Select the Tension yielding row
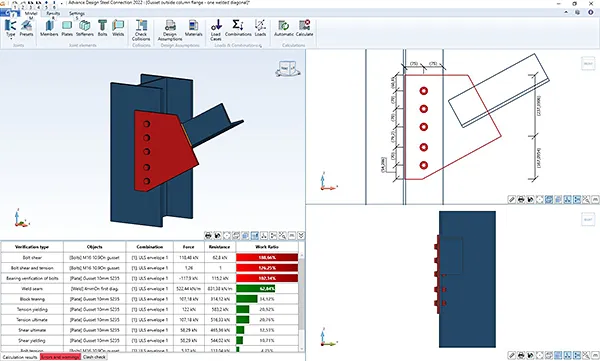This screenshot has height=361, width=600. point(150,309)
